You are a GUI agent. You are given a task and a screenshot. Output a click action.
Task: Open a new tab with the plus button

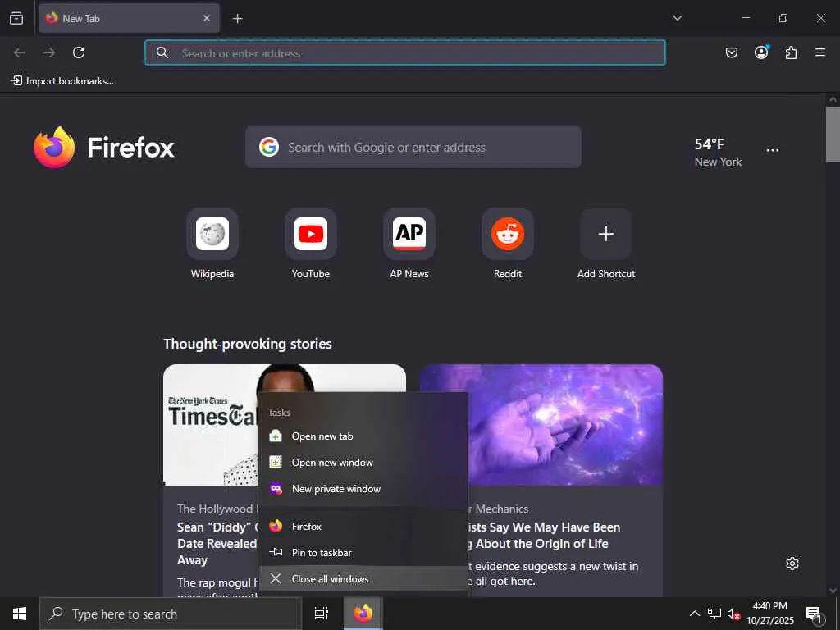238,19
